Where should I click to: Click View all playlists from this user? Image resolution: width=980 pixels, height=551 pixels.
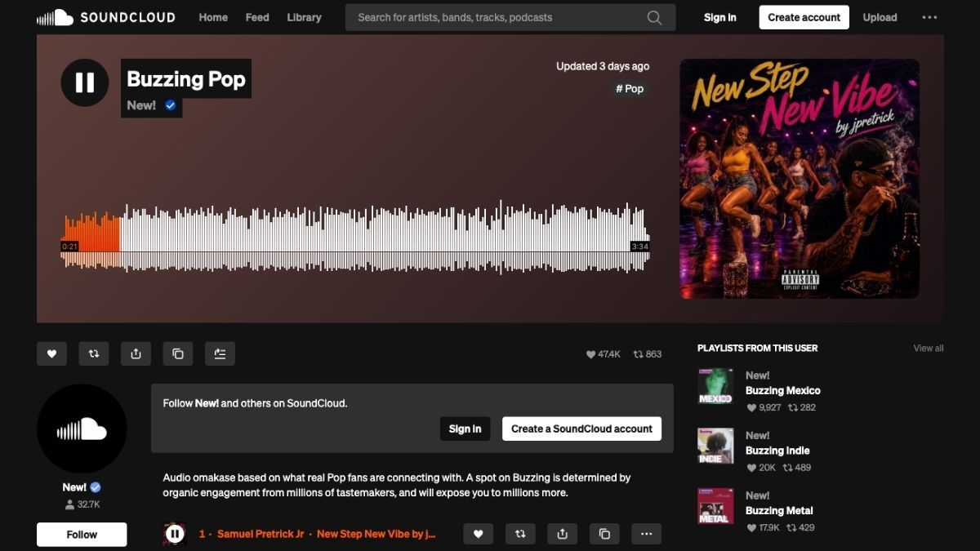click(x=929, y=348)
